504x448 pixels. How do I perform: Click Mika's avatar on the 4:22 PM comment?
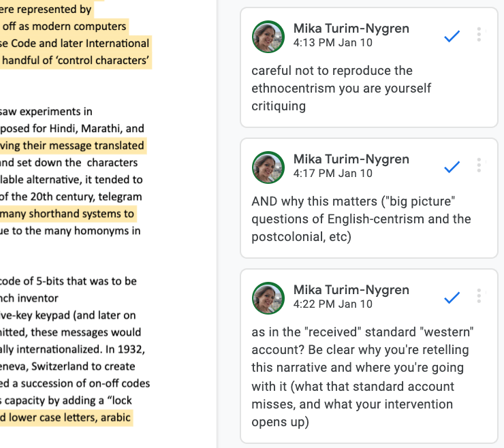point(268,298)
